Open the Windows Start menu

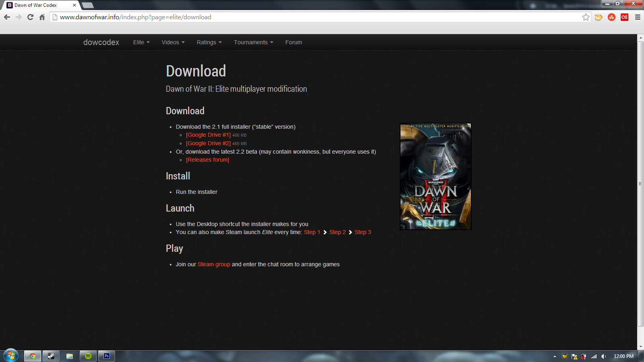11,356
